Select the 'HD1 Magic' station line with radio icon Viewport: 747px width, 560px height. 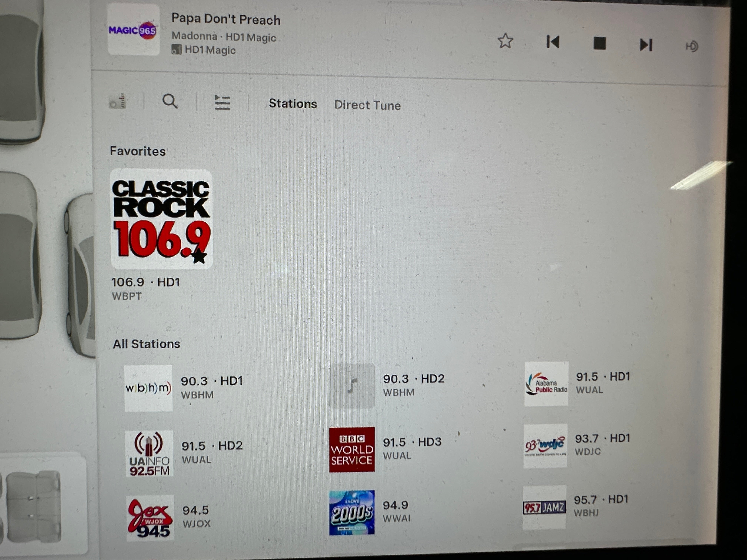[204, 50]
